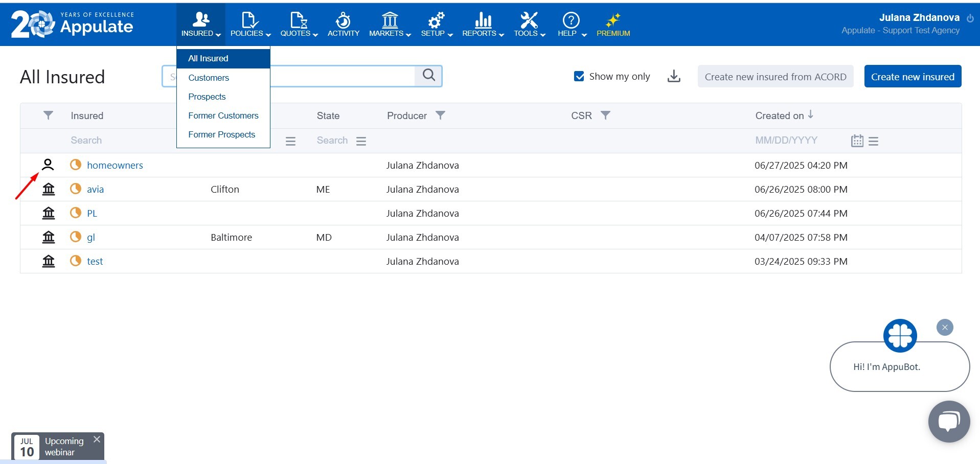Click the AppuBot clover icon

(900, 336)
